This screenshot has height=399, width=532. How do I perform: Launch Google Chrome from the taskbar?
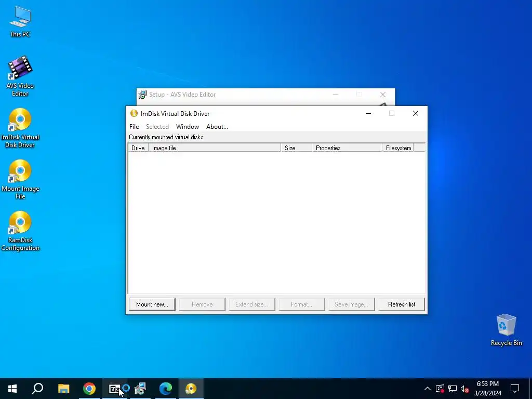click(x=89, y=389)
